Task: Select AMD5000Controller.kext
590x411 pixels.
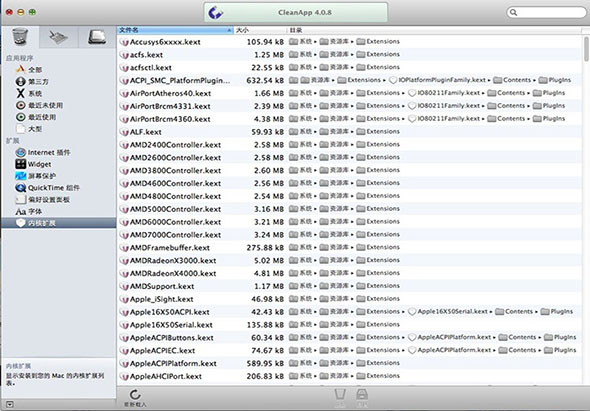Action: pos(175,209)
